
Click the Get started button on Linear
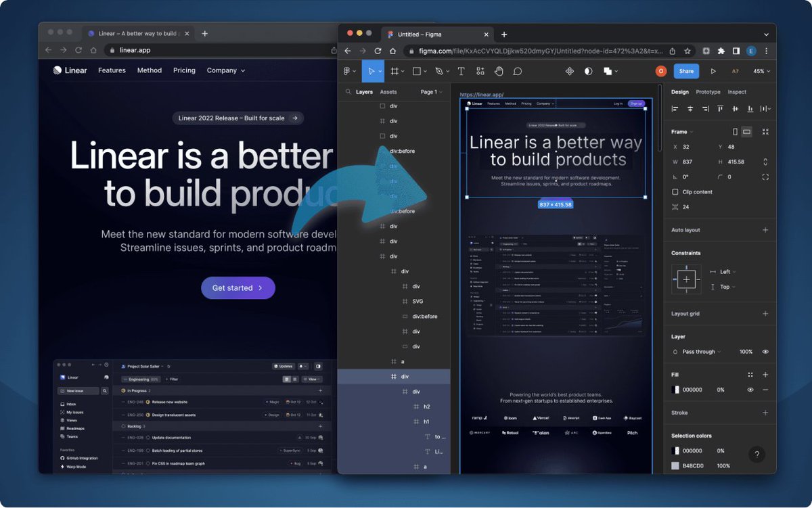(238, 288)
